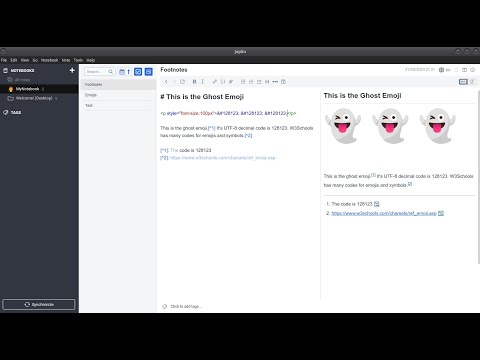480x360 pixels.
Task: Open the Test note in the list
Action: 118,105
